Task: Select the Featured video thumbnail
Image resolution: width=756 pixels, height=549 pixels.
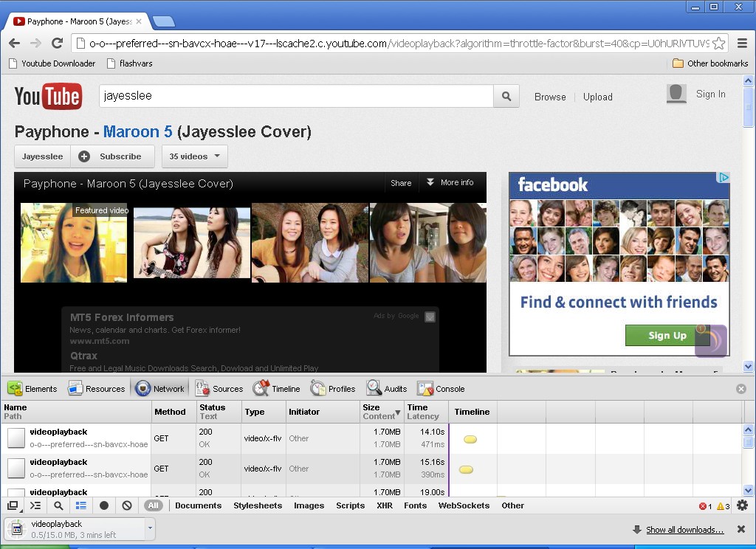Action: coord(74,243)
